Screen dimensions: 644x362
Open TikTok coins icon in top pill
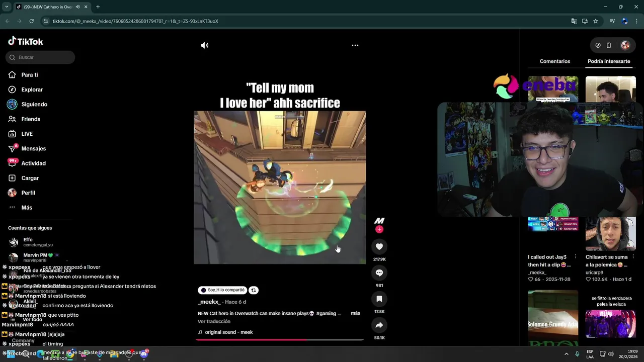click(x=598, y=45)
